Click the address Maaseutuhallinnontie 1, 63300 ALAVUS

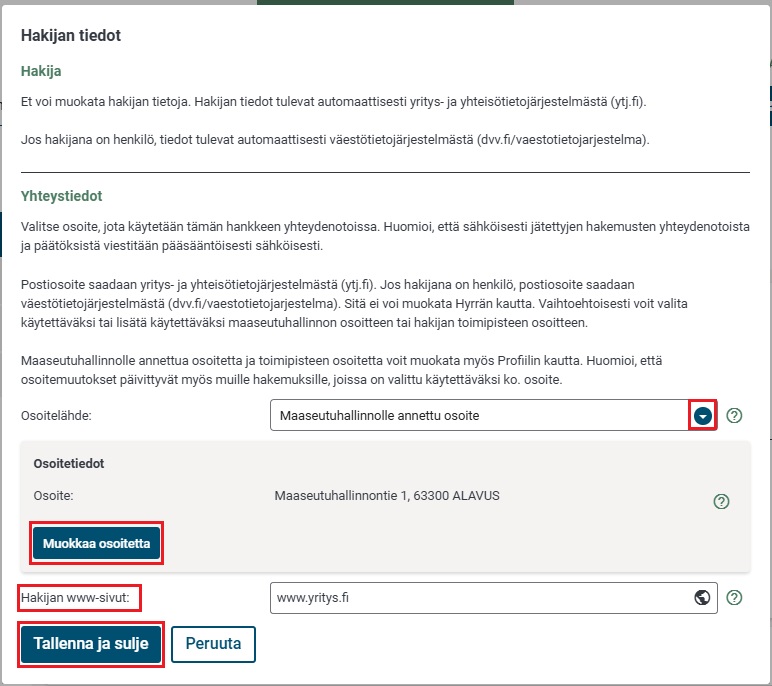tap(387, 495)
